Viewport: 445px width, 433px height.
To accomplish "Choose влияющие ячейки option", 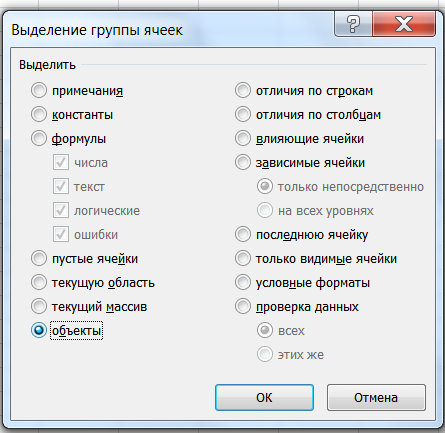I will (x=243, y=139).
